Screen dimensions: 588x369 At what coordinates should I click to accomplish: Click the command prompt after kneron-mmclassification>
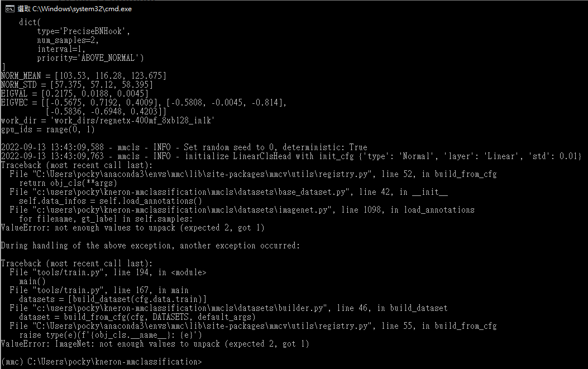coord(204,362)
